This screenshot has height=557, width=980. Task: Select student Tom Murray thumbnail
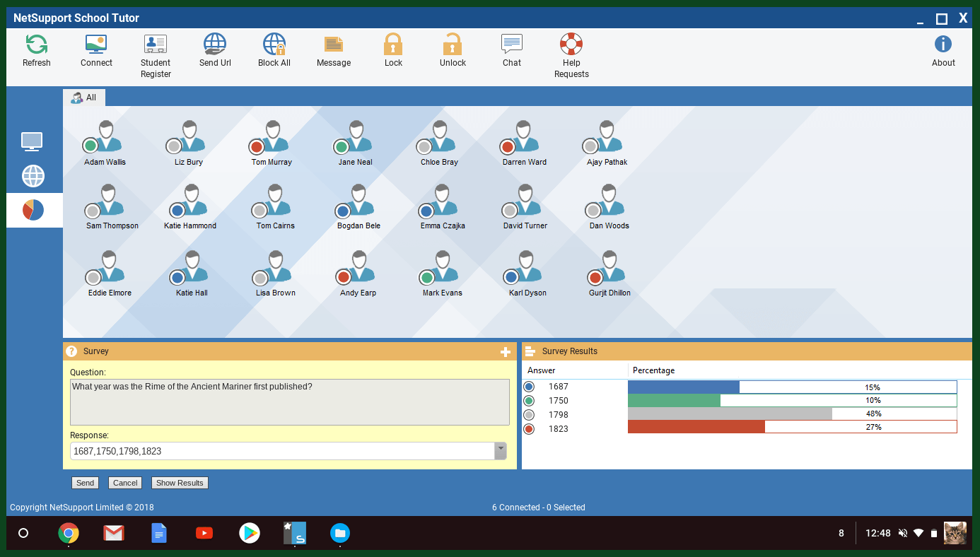coord(272,138)
